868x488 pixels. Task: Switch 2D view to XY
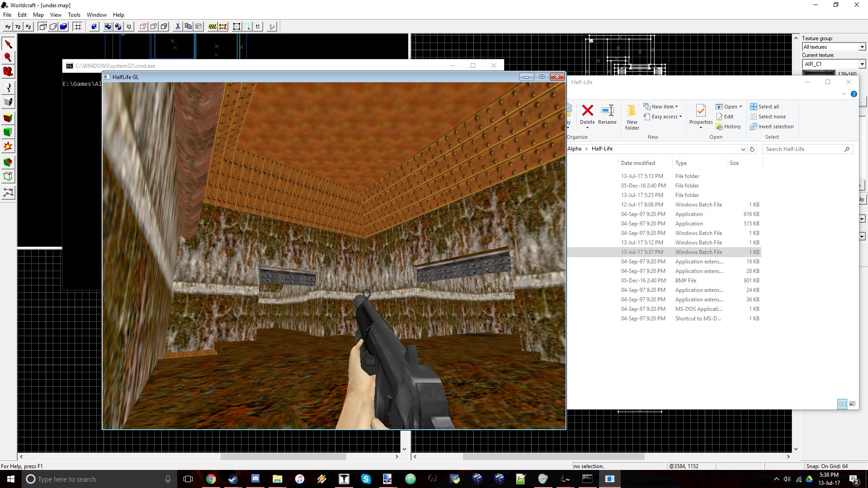coord(8,27)
